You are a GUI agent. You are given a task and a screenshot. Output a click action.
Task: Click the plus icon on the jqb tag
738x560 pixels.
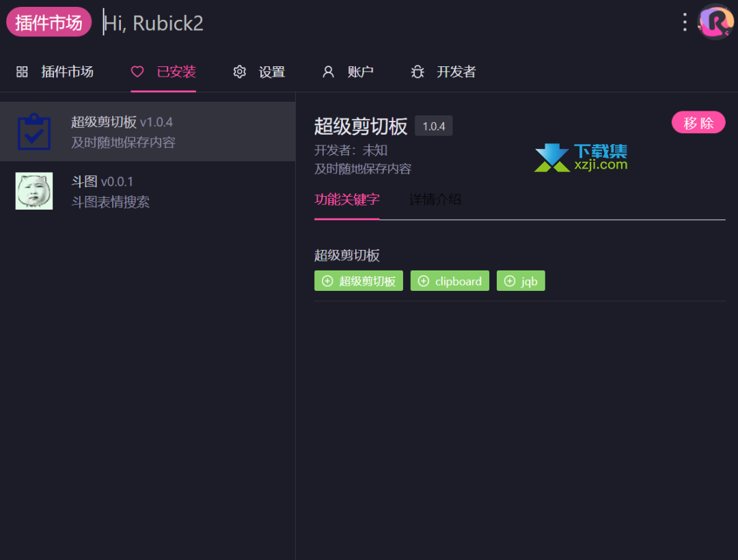pyautogui.click(x=509, y=281)
